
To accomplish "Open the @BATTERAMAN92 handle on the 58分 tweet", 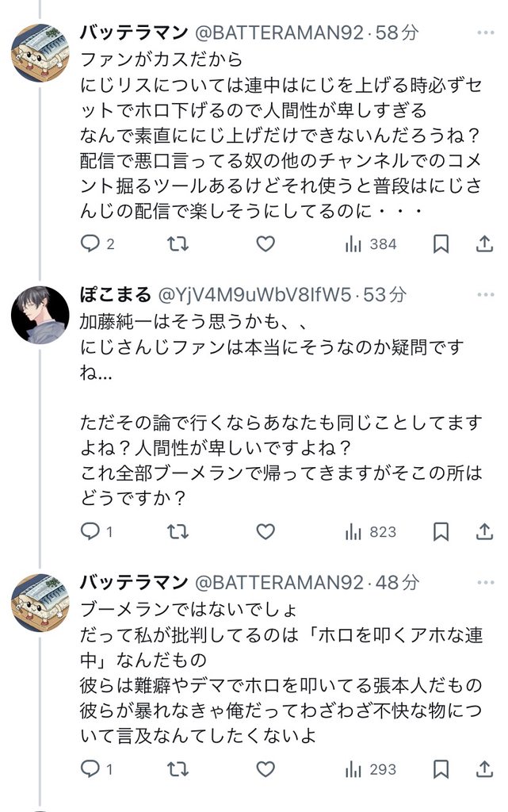I will coord(278,33).
